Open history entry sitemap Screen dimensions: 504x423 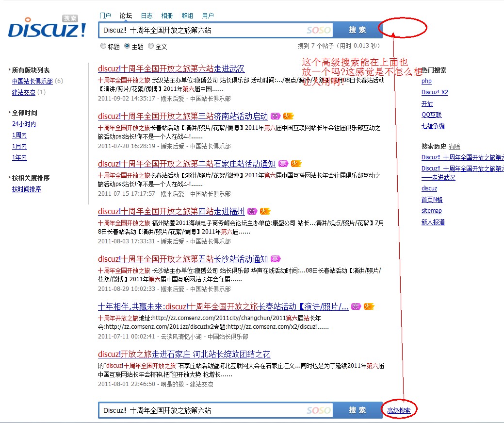[x=432, y=211]
